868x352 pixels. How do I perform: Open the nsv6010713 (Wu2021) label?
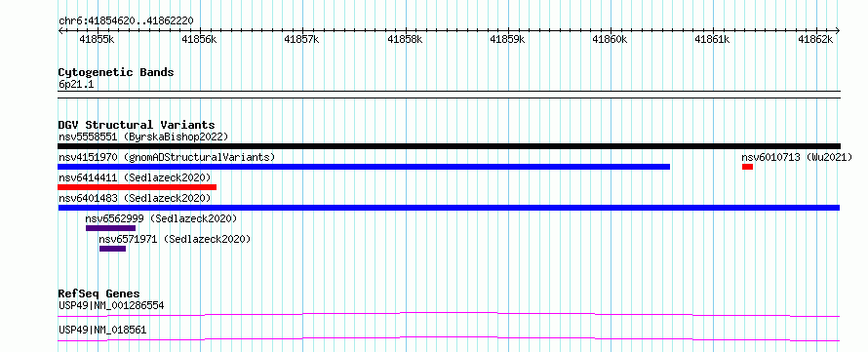[x=797, y=157]
